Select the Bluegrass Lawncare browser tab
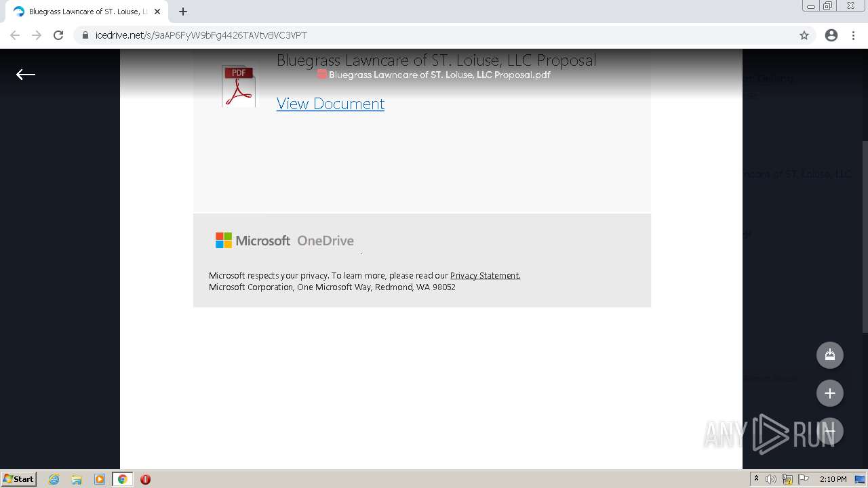Viewport: 868px width, 488px height. click(87, 12)
